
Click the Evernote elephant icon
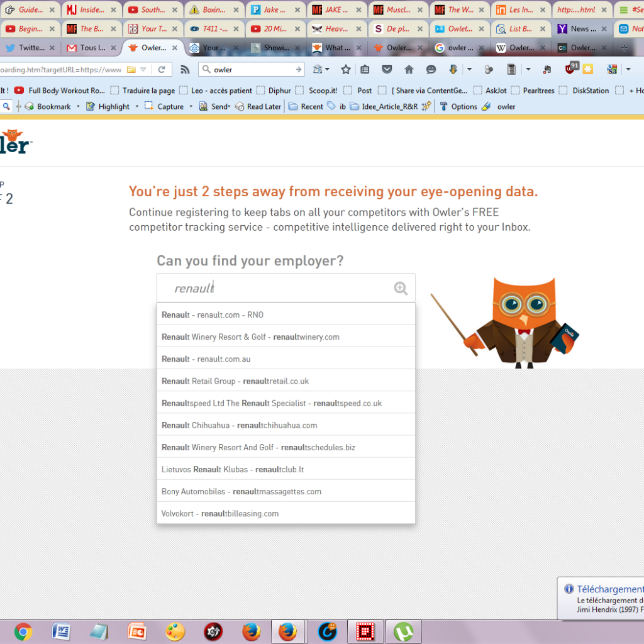547,70
